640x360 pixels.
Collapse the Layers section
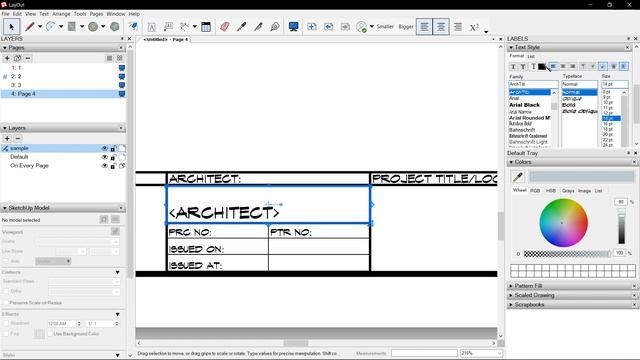[x=5, y=128]
